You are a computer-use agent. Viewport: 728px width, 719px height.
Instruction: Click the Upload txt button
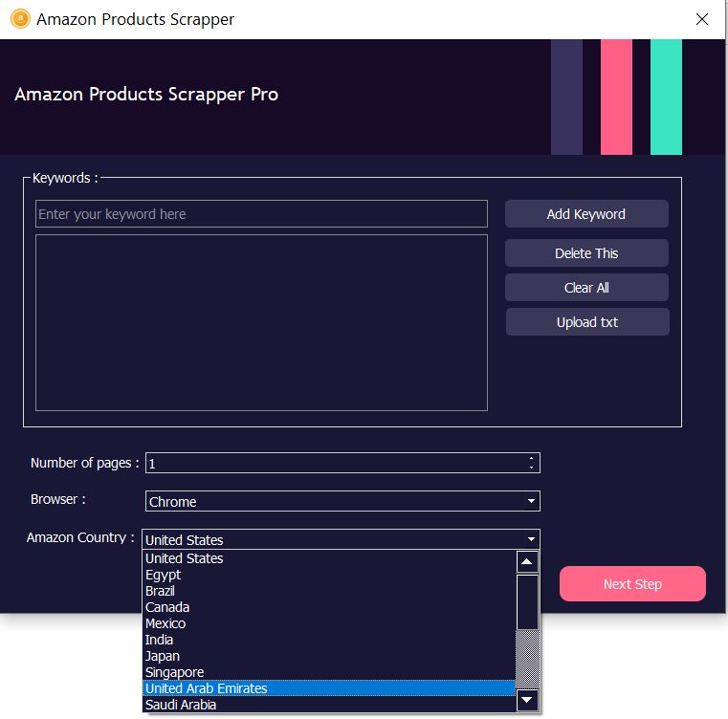coord(587,322)
